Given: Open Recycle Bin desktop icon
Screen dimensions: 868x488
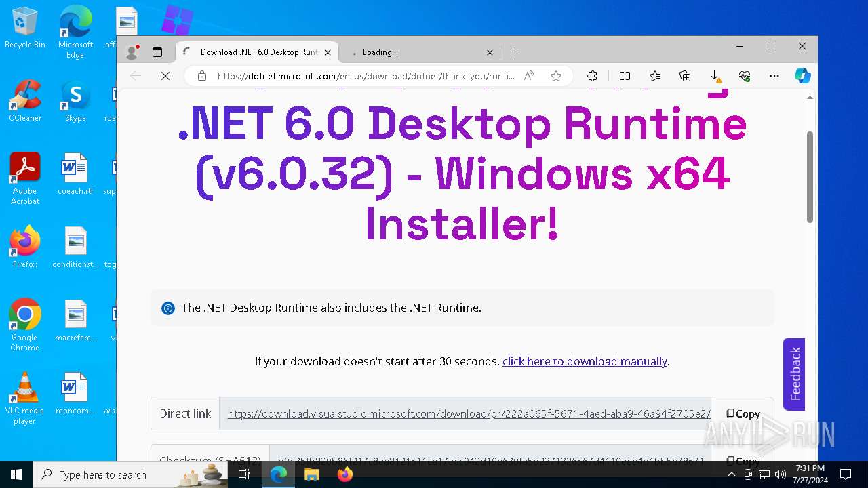Looking at the screenshot, I should tap(25, 29).
